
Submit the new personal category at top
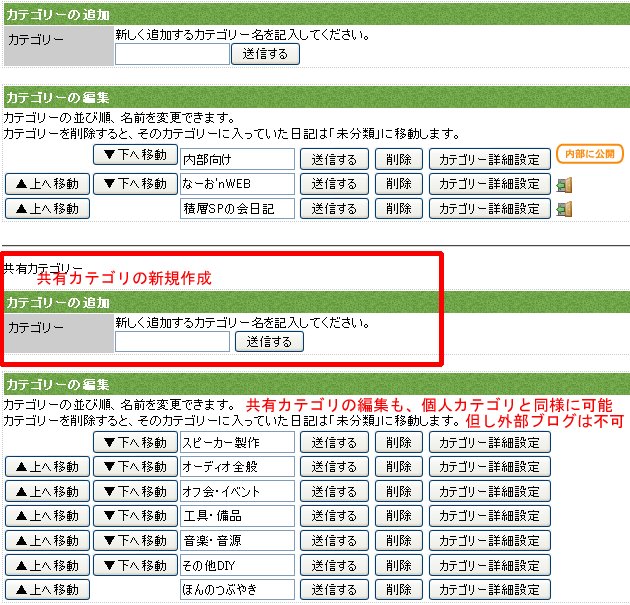pyautogui.click(x=265, y=54)
